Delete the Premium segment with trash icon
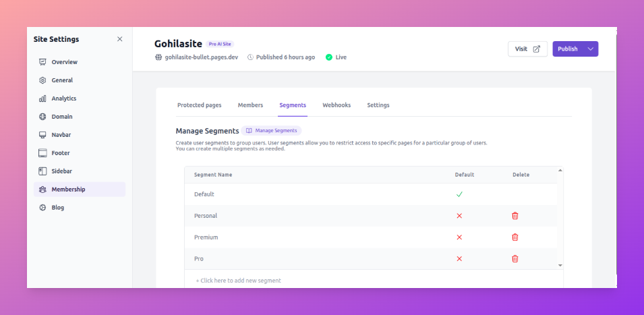This screenshot has height=315, width=644. click(x=515, y=237)
